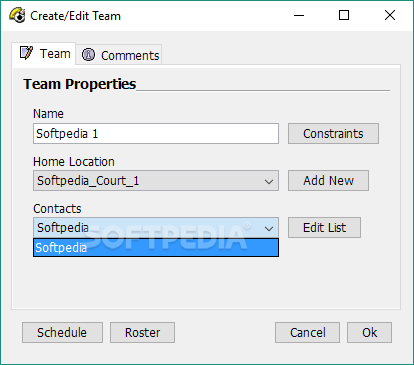Cancel the team editing dialog
This screenshot has width=414, height=365.
pyautogui.click(x=307, y=333)
